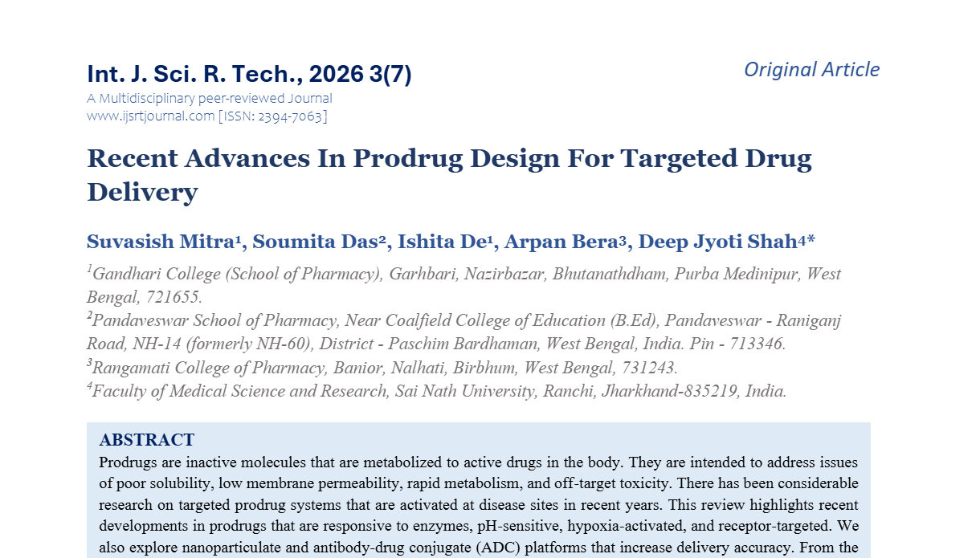Click the abstract line starting 'developments in prodrugs'
Image resolution: width=980 pixels, height=558 pixels.
pos(479,527)
